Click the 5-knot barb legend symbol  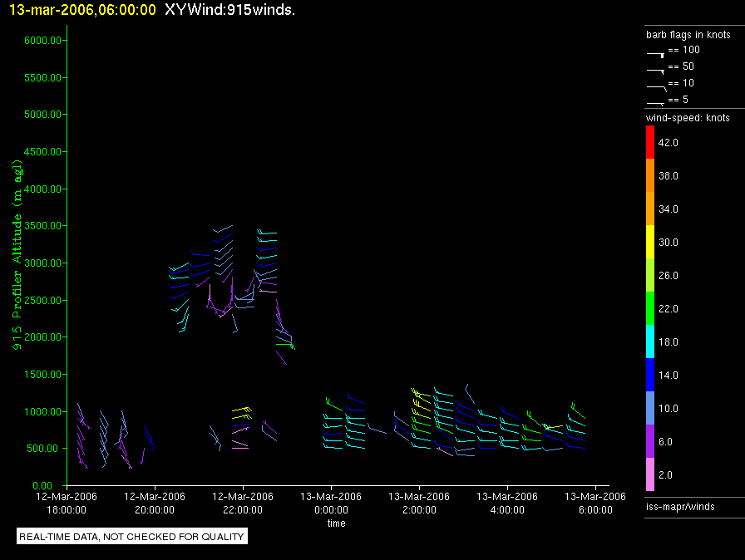(656, 103)
